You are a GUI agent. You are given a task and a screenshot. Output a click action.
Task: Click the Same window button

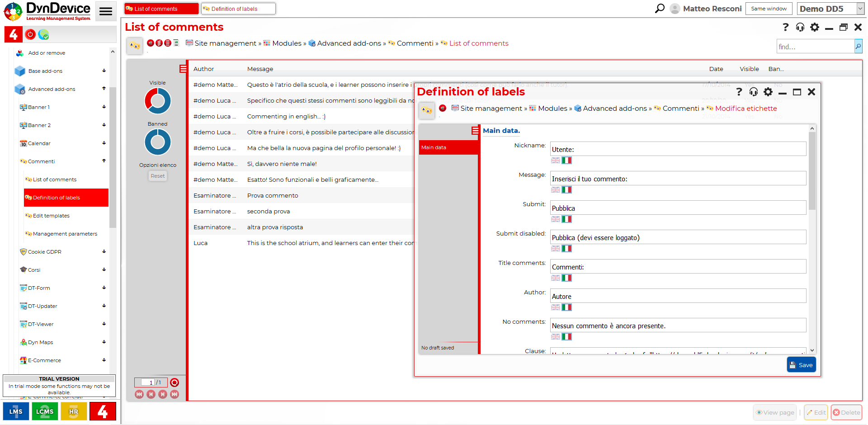pyautogui.click(x=769, y=9)
